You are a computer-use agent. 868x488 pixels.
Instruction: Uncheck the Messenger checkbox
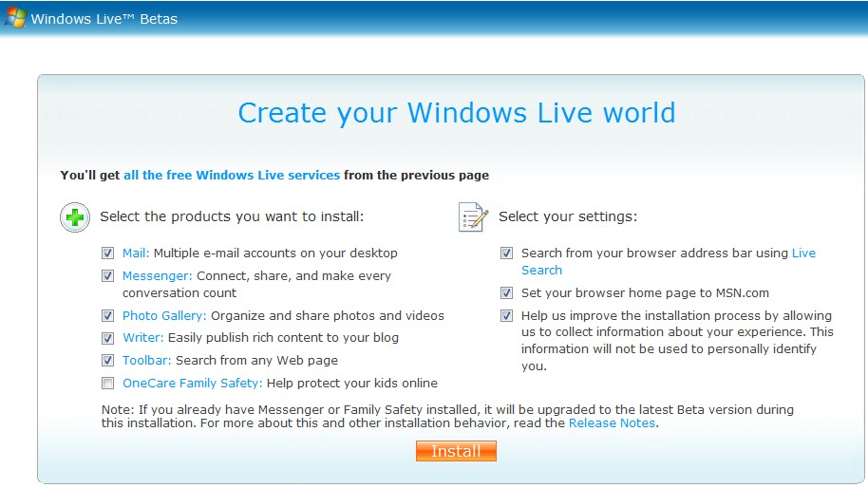coord(108,276)
